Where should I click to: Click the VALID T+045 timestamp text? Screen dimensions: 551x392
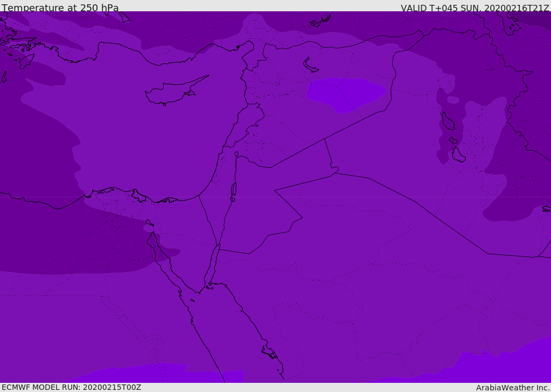click(x=475, y=8)
